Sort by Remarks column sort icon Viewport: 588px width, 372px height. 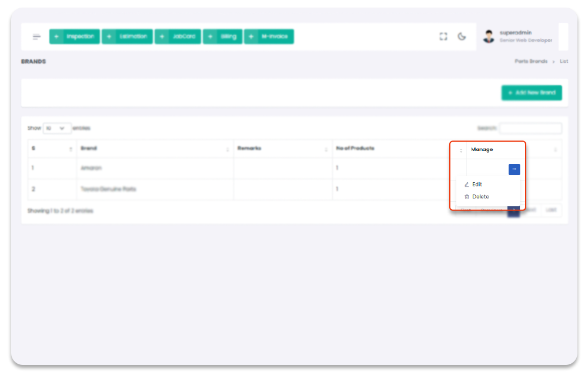pyautogui.click(x=326, y=149)
